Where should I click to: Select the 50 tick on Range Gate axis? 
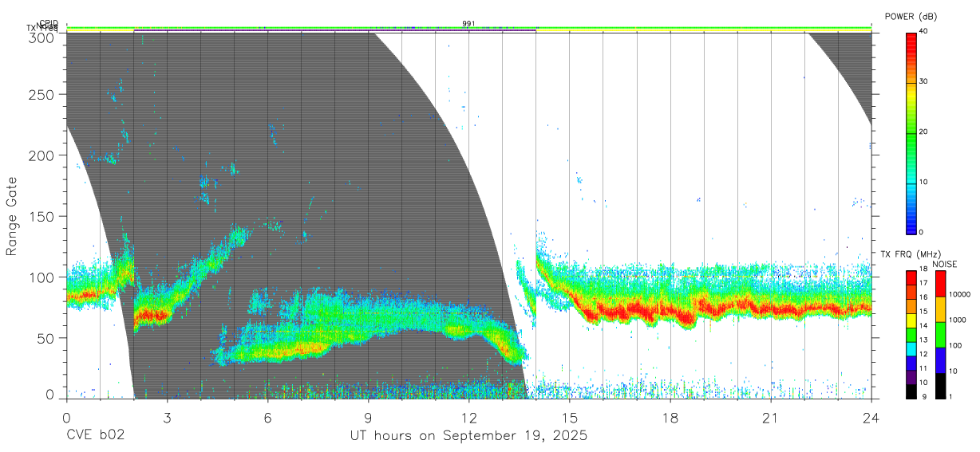pyautogui.click(x=47, y=338)
